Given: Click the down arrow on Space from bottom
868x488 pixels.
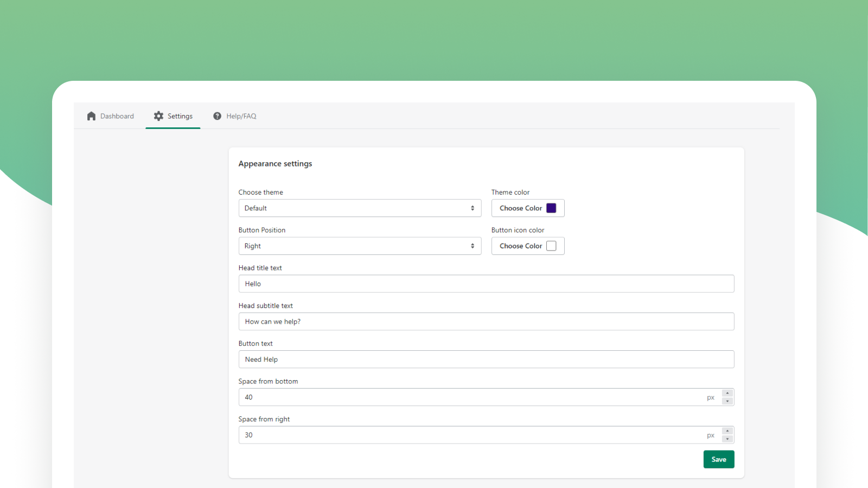Looking at the screenshot, I should [727, 400].
